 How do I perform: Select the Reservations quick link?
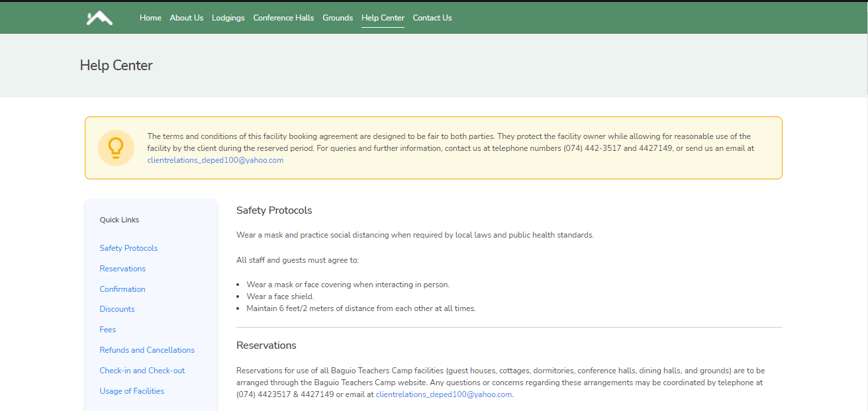pyautogui.click(x=122, y=269)
